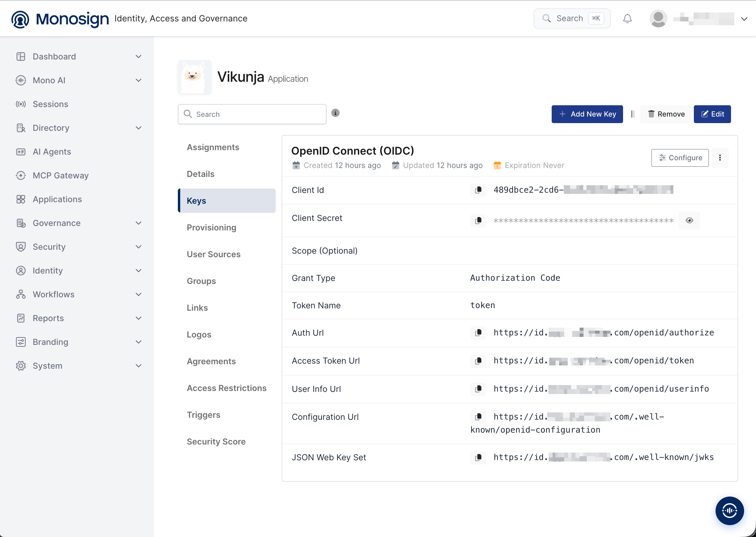The image size is (756, 537).
Task: Expand the Governance menu chevron
Action: pos(139,223)
